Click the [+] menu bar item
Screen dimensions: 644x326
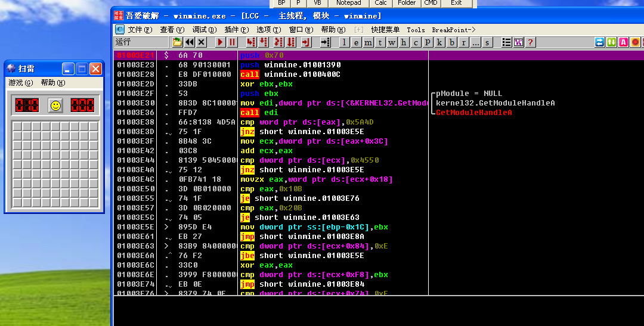click(358, 30)
